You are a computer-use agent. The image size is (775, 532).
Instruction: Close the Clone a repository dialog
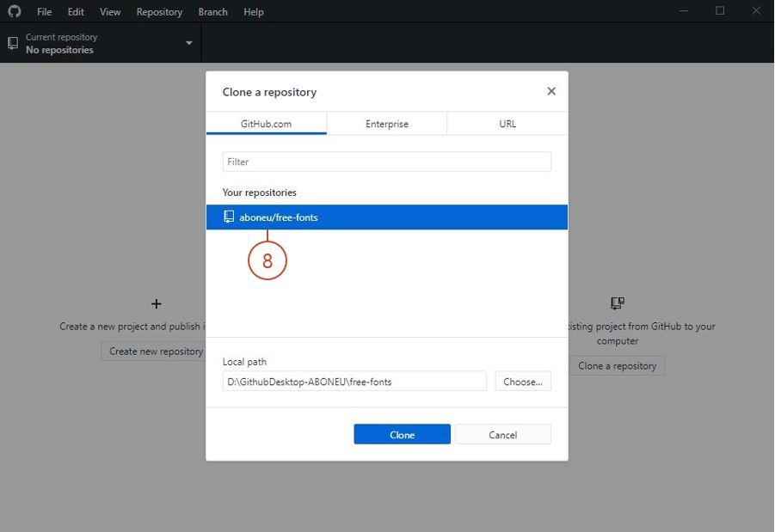coord(551,91)
